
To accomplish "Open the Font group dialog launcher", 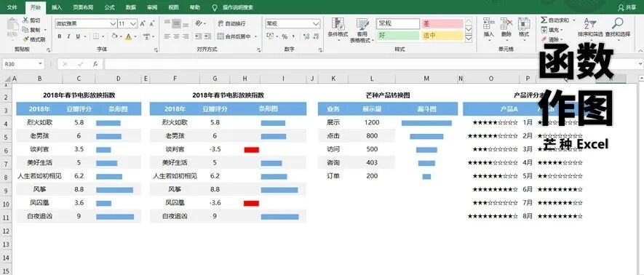I will (156, 49).
